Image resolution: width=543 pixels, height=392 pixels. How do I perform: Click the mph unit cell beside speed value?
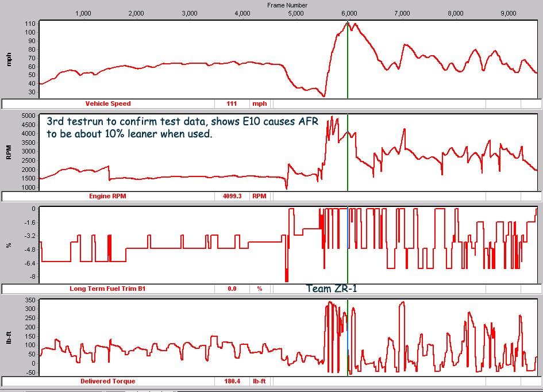pyautogui.click(x=259, y=104)
